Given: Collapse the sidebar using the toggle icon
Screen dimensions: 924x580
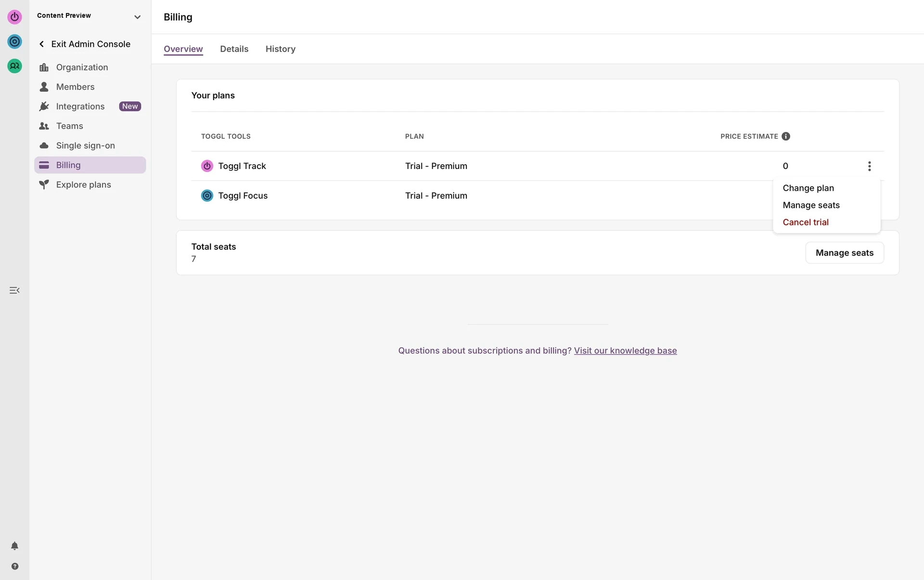Looking at the screenshot, I should click(x=14, y=290).
